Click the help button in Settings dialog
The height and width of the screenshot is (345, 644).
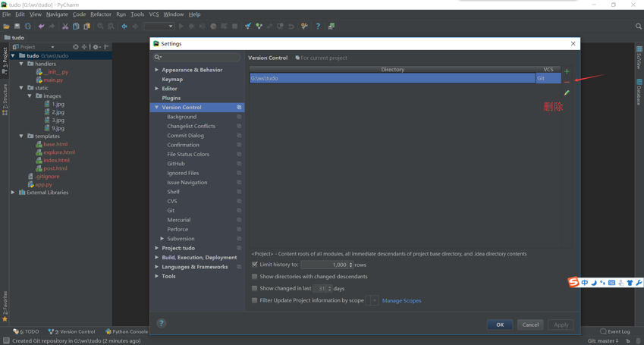click(162, 323)
